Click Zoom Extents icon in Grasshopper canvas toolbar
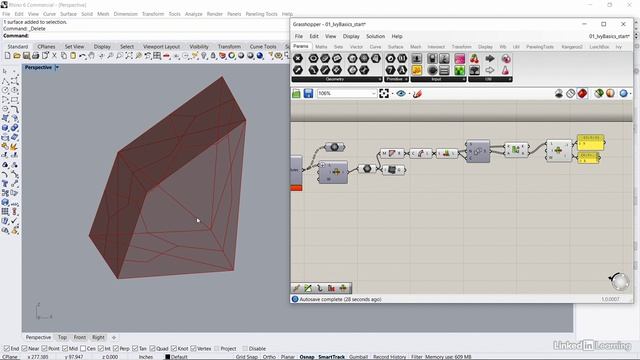Image resolution: width=640 pixels, height=360 pixels. click(x=384, y=93)
